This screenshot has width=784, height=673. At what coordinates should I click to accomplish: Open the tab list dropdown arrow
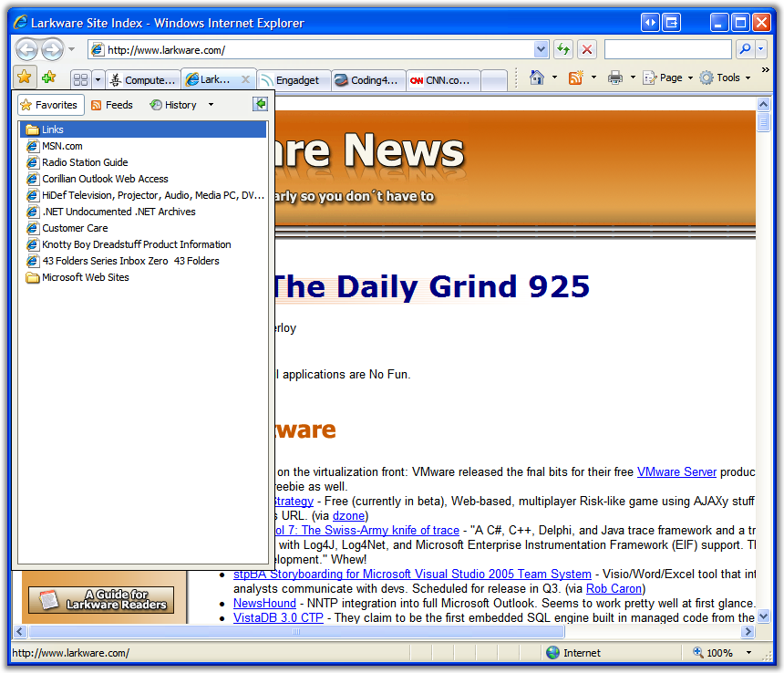click(x=98, y=80)
